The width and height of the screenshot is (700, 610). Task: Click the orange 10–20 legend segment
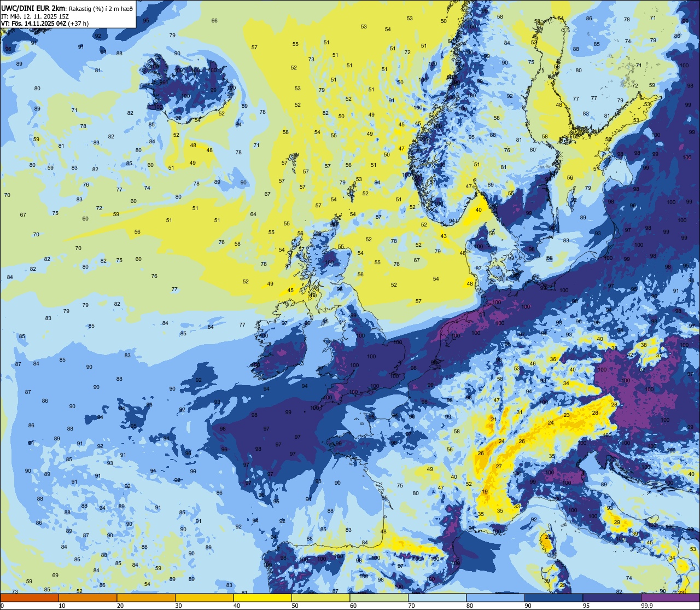(87, 598)
